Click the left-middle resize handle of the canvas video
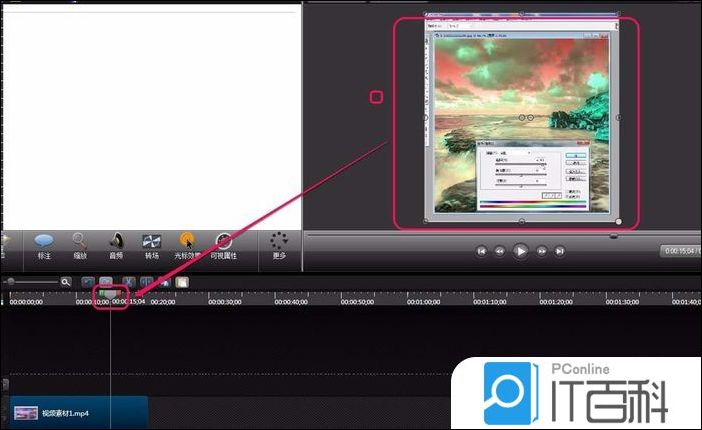Screen dimensions: 702x430 (x=425, y=117)
